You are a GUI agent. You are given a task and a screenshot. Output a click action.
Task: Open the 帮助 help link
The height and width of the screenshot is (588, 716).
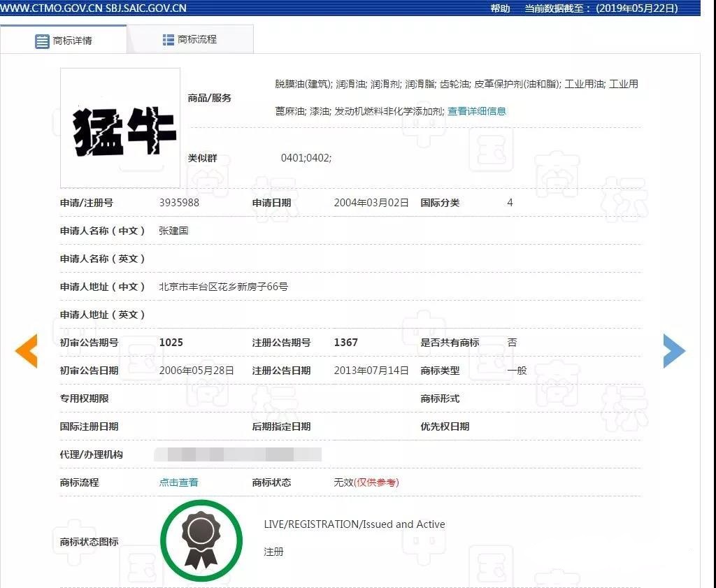pyautogui.click(x=499, y=8)
